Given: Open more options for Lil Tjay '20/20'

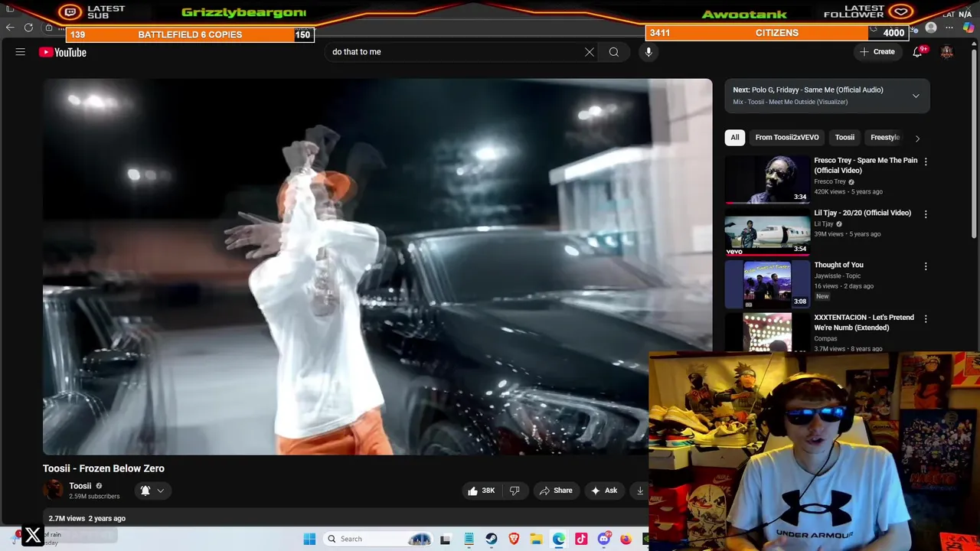Looking at the screenshot, I should [x=926, y=214].
